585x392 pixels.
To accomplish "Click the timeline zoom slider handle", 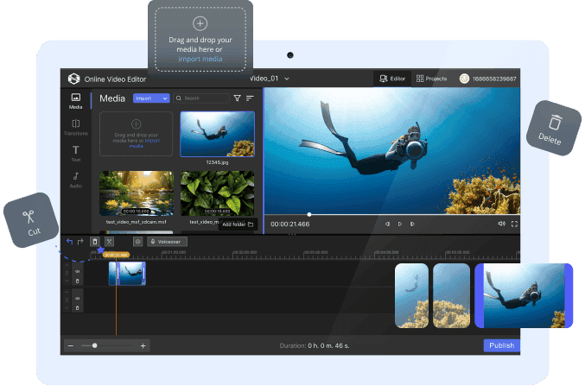I will point(94,345).
